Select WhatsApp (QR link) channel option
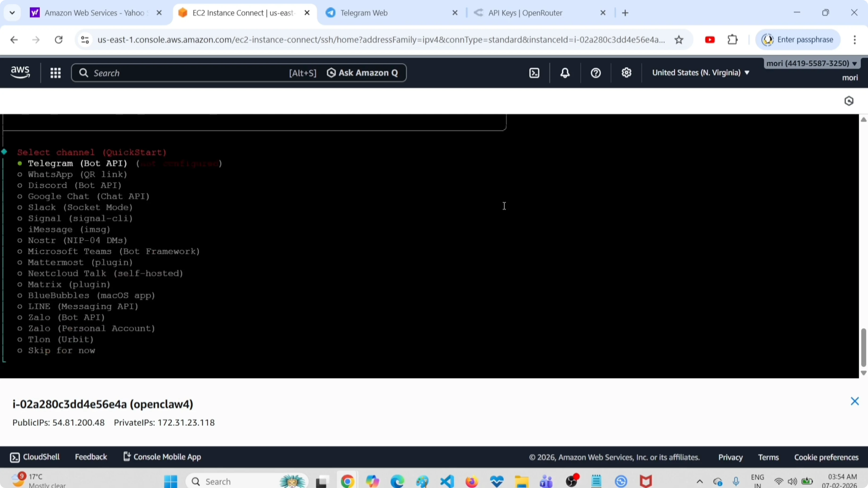Viewport: 868px width, 488px height. coord(77,174)
